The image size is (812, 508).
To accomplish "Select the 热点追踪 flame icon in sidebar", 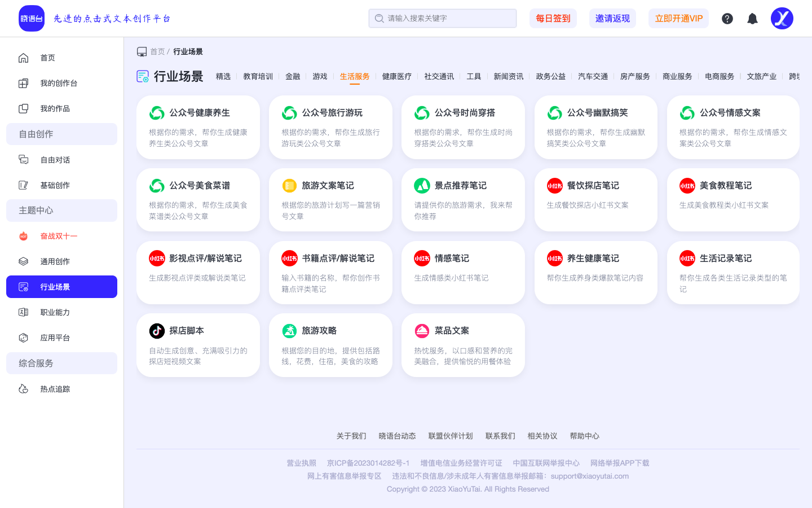I will [x=23, y=388].
